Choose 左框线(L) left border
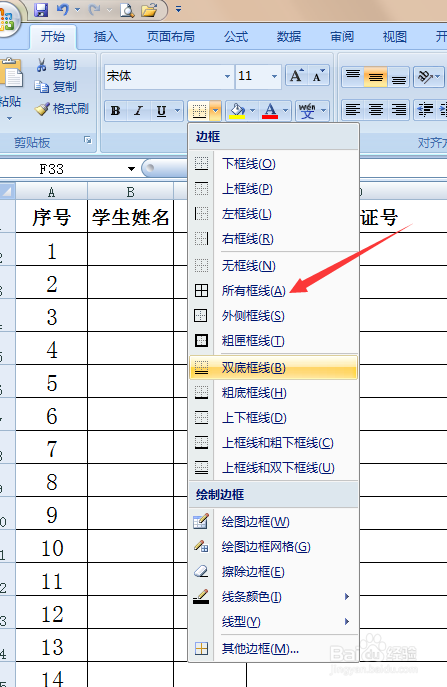The image size is (447, 687). [273, 213]
